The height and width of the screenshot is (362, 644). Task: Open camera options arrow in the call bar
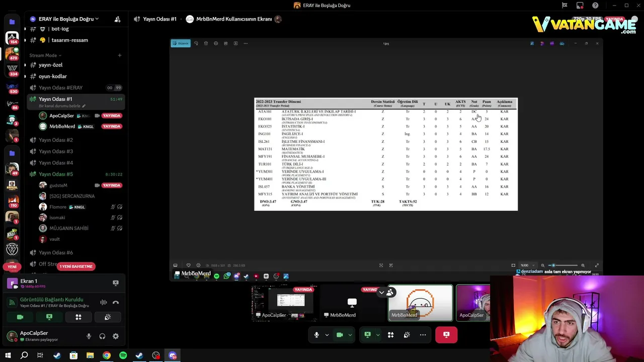point(350,335)
